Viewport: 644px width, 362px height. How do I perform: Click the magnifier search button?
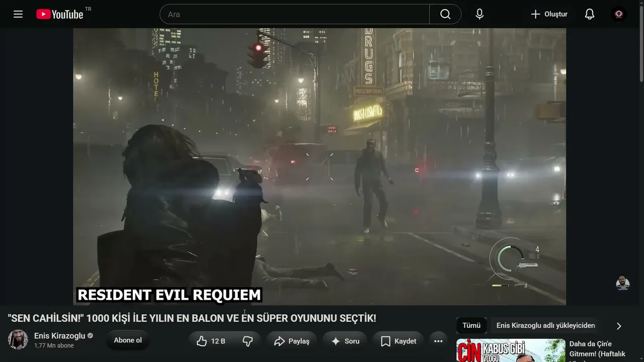click(x=445, y=14)
